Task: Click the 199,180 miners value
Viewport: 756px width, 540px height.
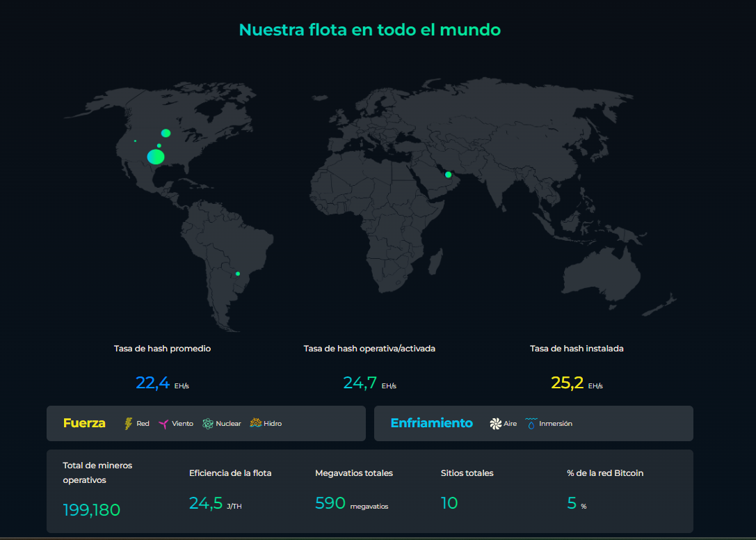Action: pos(91,510)
